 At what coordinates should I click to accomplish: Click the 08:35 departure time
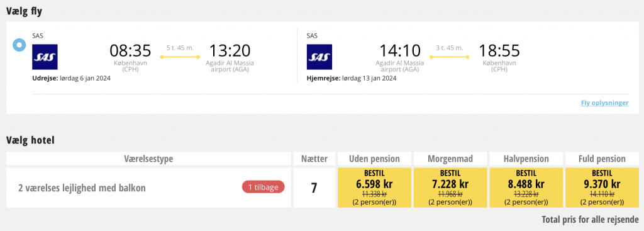pos(130,50)
